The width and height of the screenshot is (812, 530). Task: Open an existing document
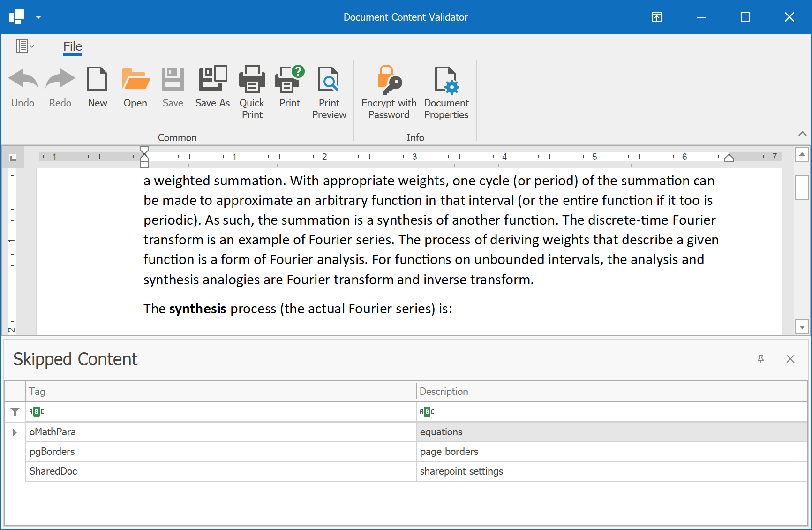click(135, 87)
